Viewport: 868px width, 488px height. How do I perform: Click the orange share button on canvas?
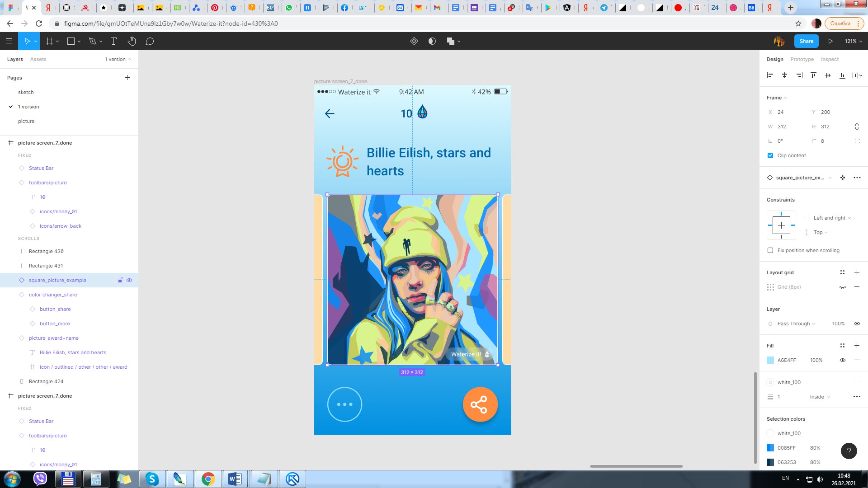480,404
